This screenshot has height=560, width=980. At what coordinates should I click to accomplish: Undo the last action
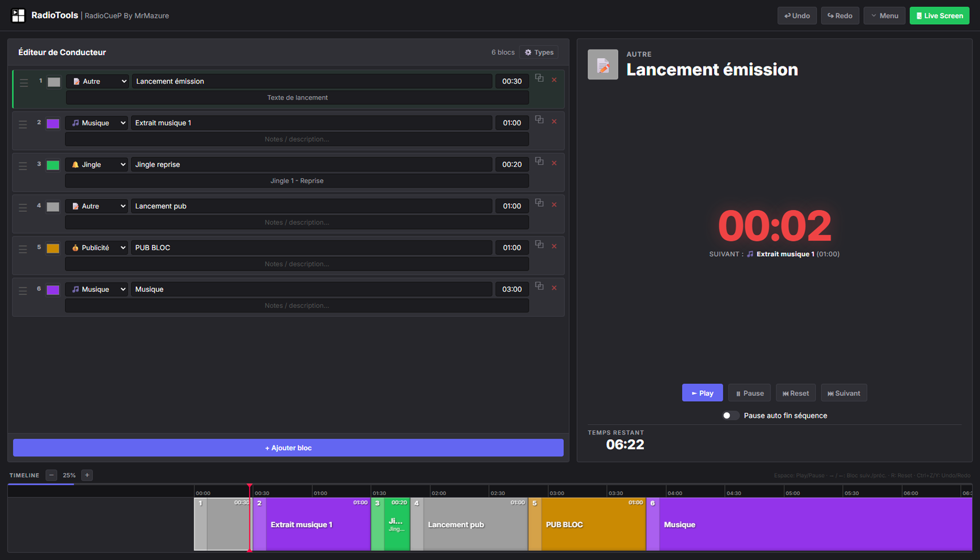(x=797, y=16)
